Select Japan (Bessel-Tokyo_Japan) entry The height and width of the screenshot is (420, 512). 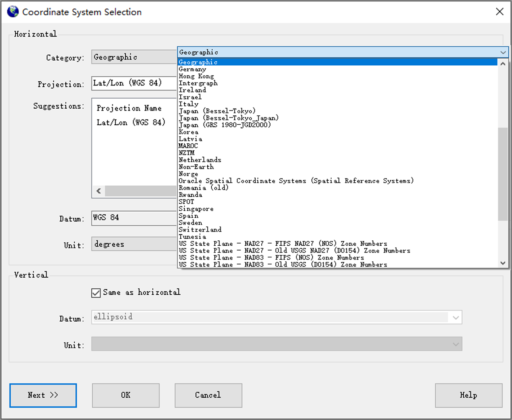tap(337, 118)
